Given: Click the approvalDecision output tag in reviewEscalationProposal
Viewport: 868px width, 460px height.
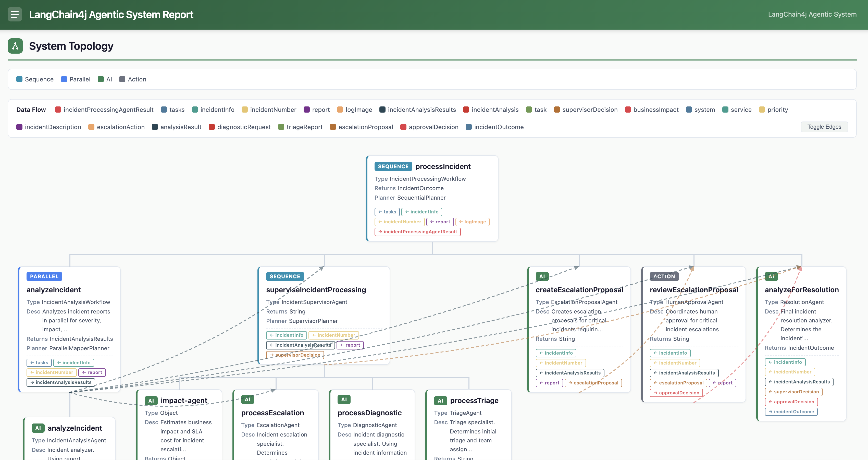Looking at the screenshot, I should pyautogui.click(x=676, y=393).
